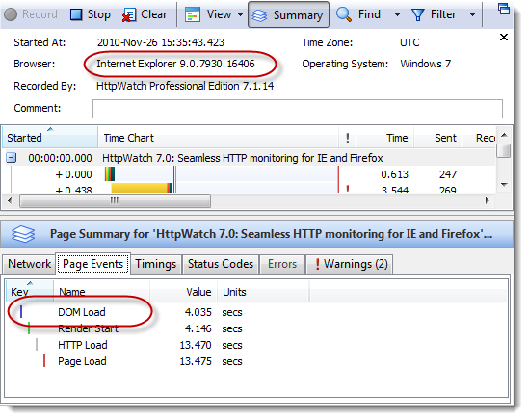Open the Errors tab

[x=282, y=264]
